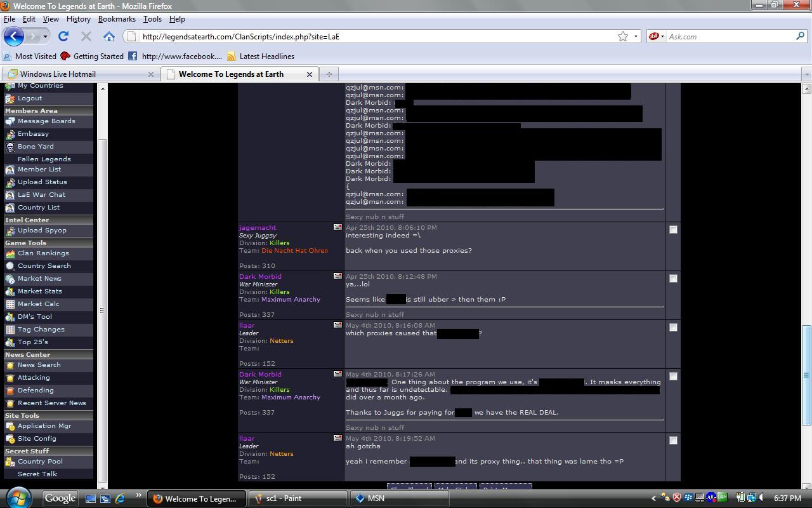
Task: Expand the URL bar history dropdown
Action: [x=636, y=36]
